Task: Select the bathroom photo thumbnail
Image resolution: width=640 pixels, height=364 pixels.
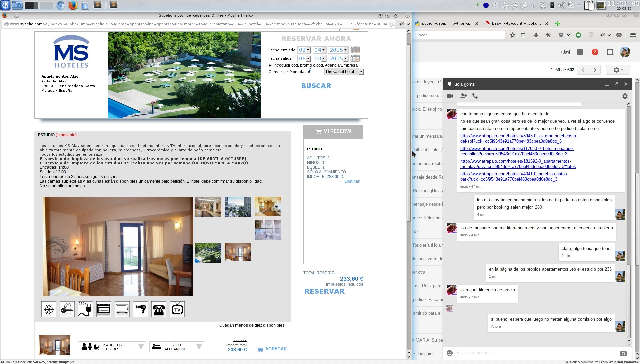Action: coord(268,229)
